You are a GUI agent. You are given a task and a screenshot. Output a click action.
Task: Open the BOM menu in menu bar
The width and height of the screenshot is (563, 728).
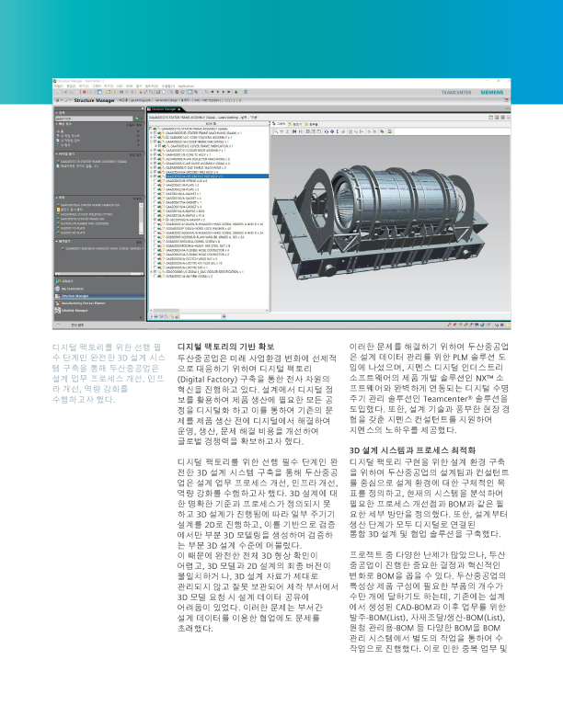click(129, 85)
